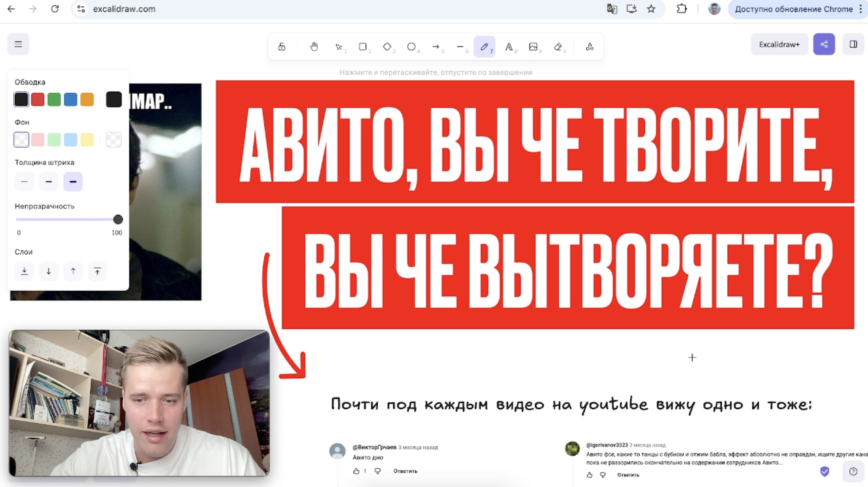Open the Chrome profile avatar
Image resolution: width=868 pixels, height=487 pixels.
[x=714, y=9]
